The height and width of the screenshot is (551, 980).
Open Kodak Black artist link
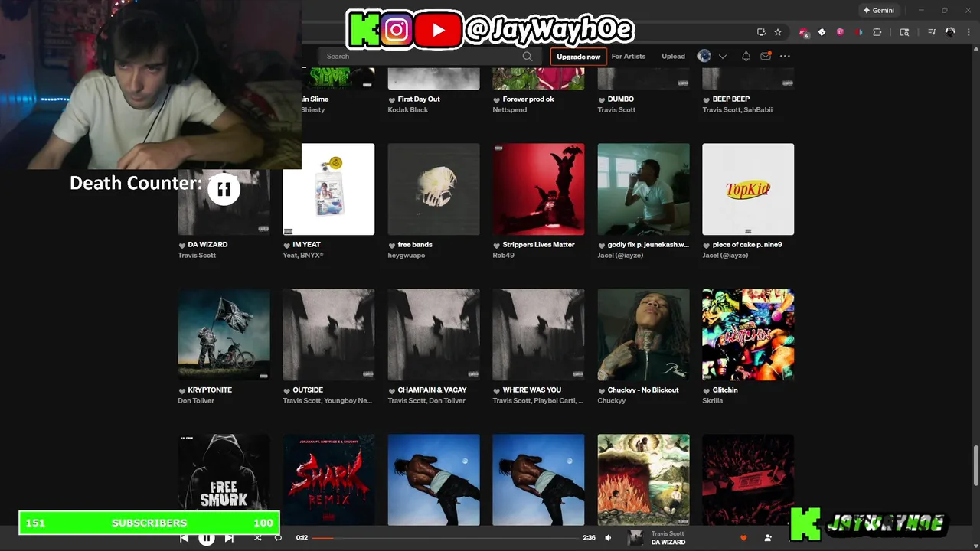pos(407,109)
